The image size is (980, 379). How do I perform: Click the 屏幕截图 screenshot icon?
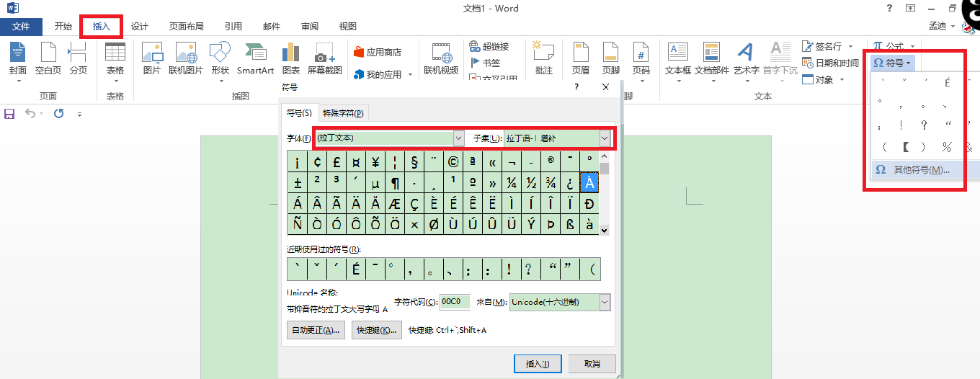point(325,58)
